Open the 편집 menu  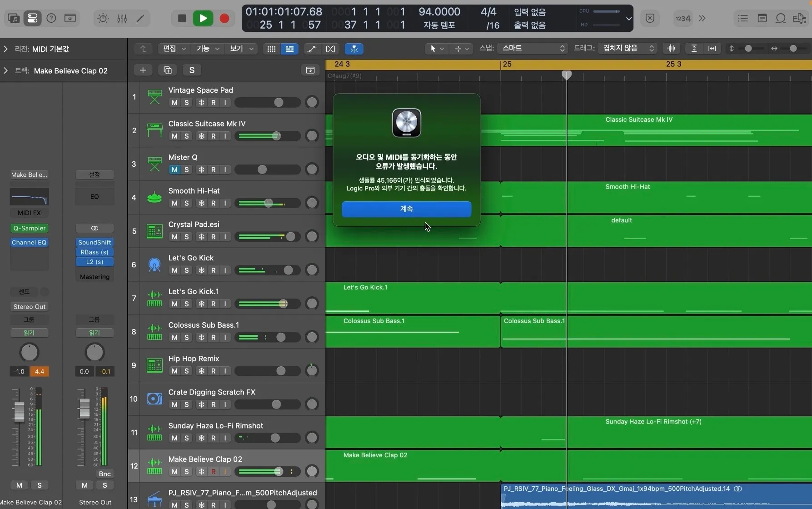coord(174,49)
